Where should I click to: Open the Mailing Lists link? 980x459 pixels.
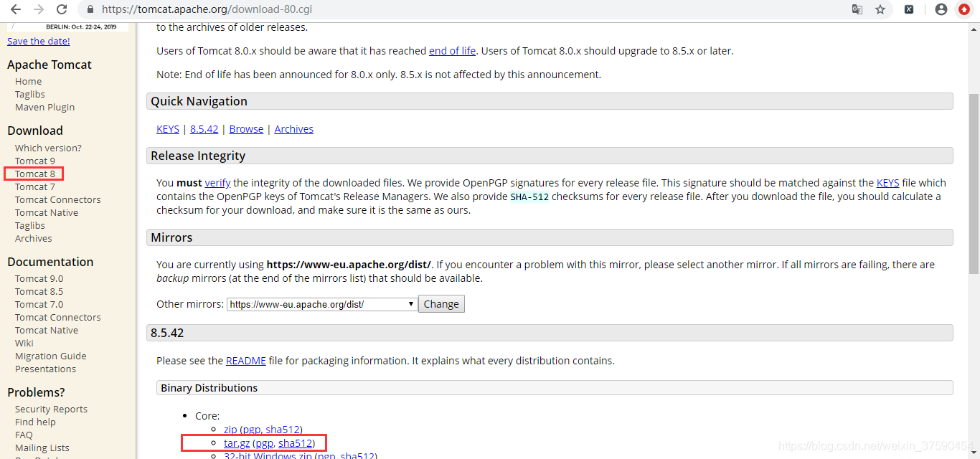[42, 448]
